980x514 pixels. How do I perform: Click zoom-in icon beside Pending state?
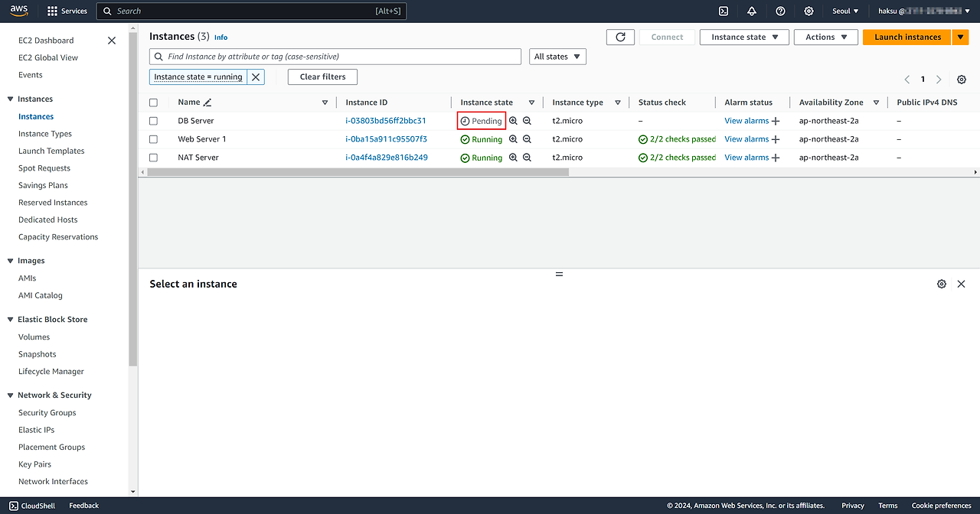(513, 121)
